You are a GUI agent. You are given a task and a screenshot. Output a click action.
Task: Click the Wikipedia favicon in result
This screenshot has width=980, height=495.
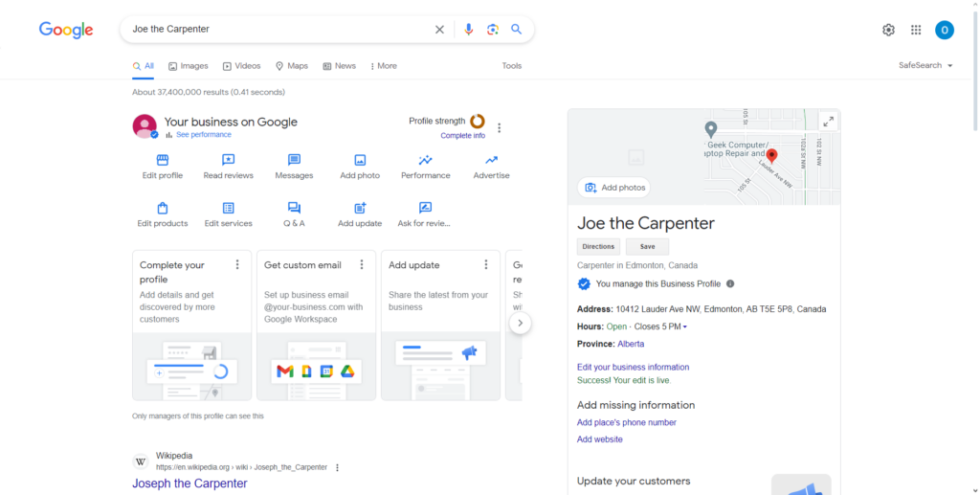coord(141,461)
